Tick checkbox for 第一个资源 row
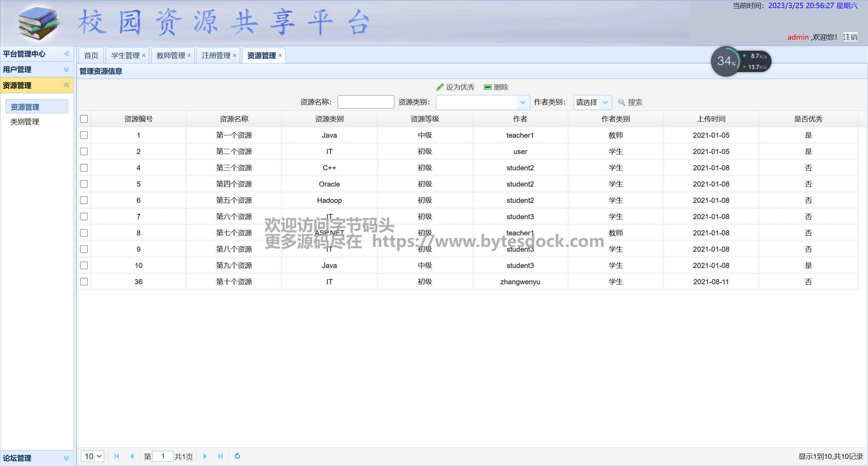Screen dimensions: 868x466 pos(84,135)
